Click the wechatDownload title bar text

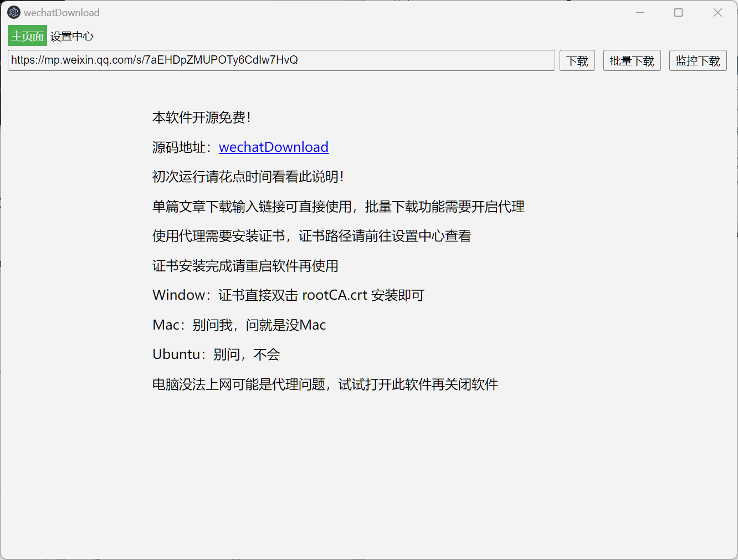tap(61, 12)
